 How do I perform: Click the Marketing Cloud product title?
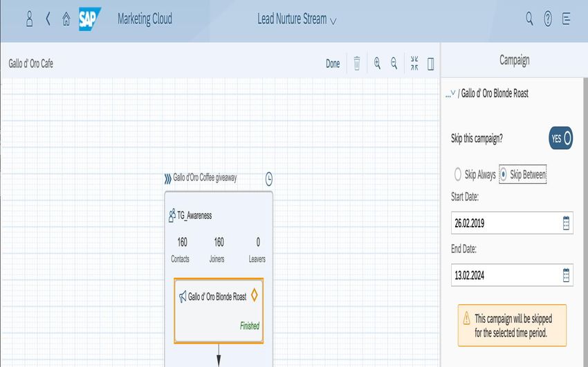(x=145, y=19)
